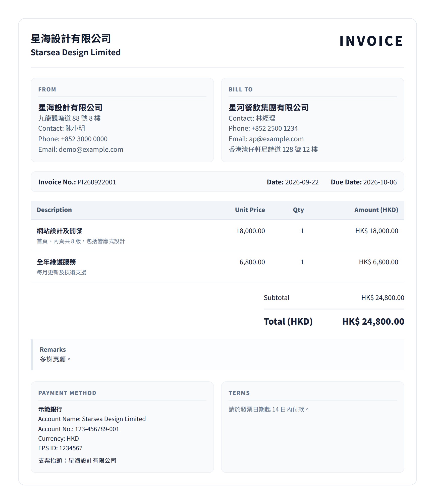Click Email: demo@example.com

coord(81,149)
